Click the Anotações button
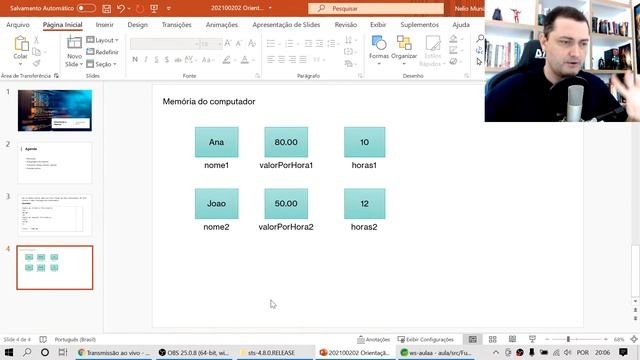Viewport: 640px width, 360px height. [x=373, y=340]
